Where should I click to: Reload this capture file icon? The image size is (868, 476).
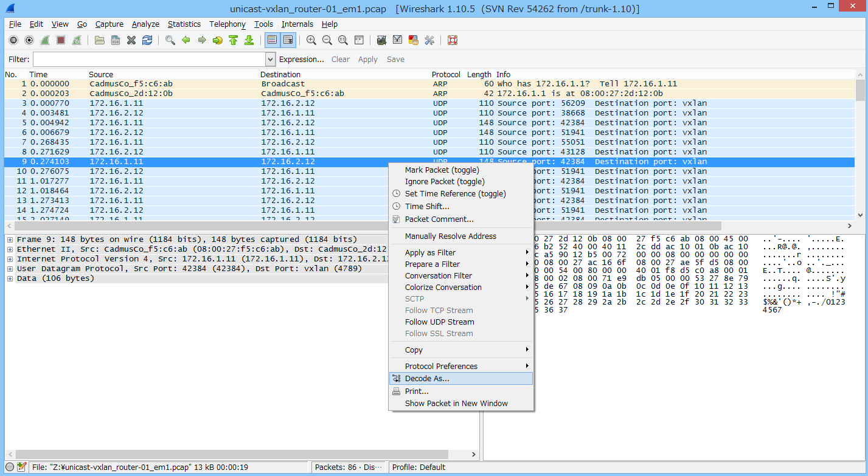(x=147, y=40)
